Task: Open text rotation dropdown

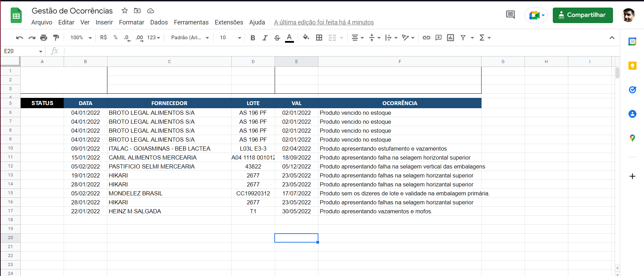Action: (408, 38)
